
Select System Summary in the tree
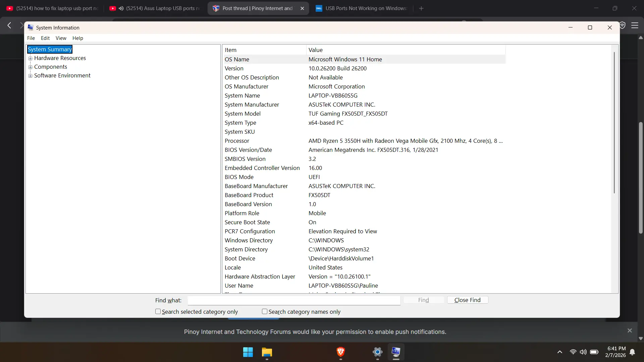click(50, 49)
